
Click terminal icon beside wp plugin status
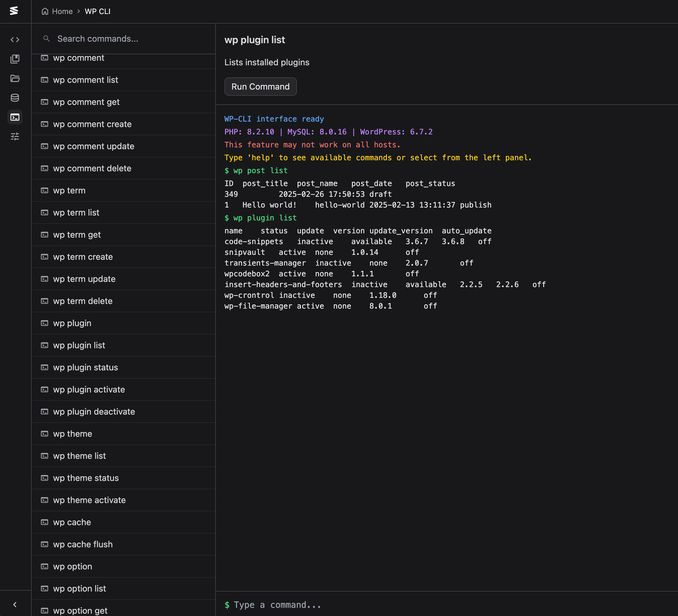45,367
